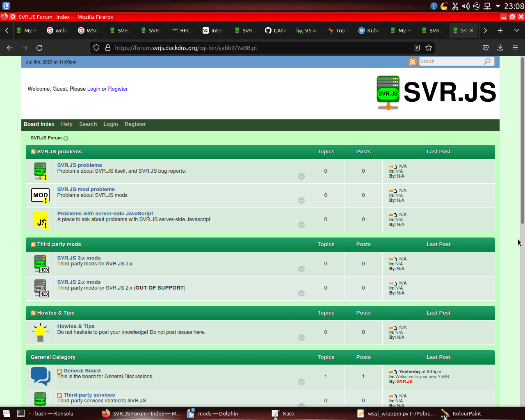Image resolution: width=525 pixels, height=420 pixels.
Task: Open Help in forum menu
Action: (x=67, y=124)
